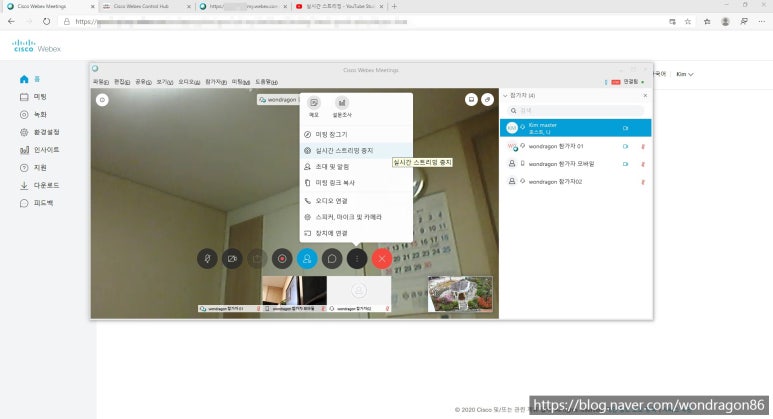This screenshot has height=419, width=773.
Task: End the meeting with red X button
Action: click(382, 259)
